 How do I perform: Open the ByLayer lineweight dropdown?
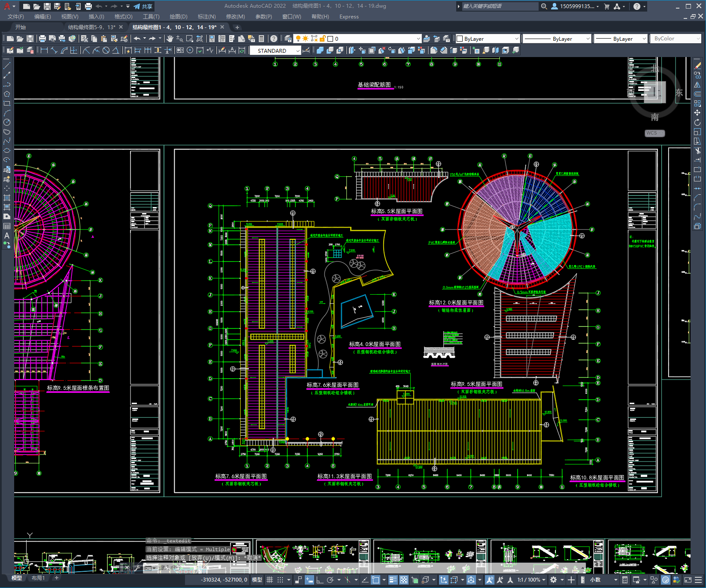(x=621, y=39)
